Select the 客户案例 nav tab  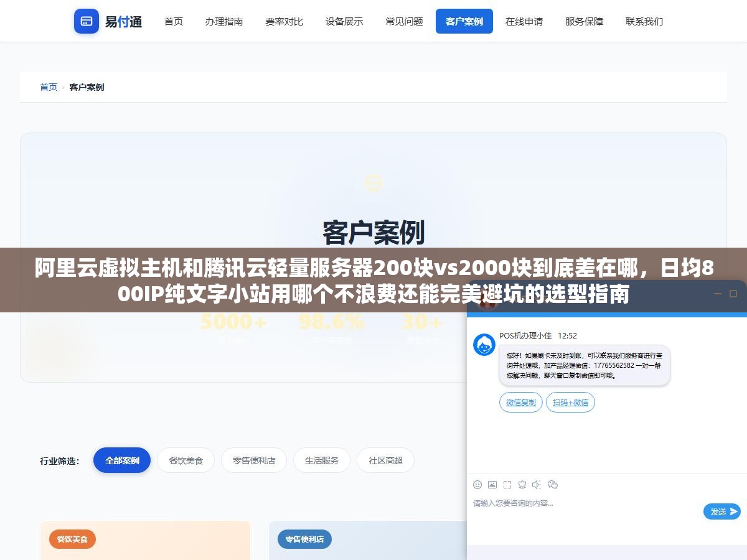464,21
